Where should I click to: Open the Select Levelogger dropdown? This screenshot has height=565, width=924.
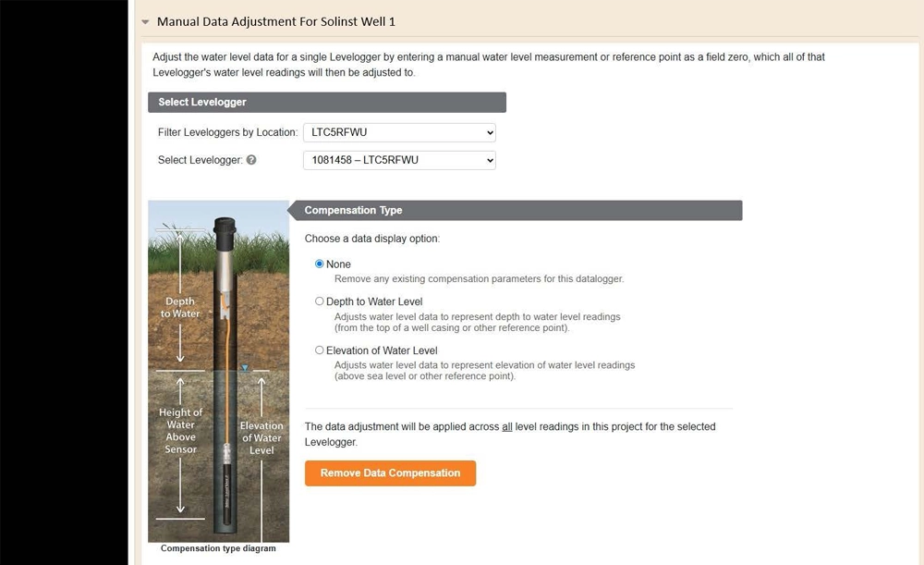click(399, 159)
